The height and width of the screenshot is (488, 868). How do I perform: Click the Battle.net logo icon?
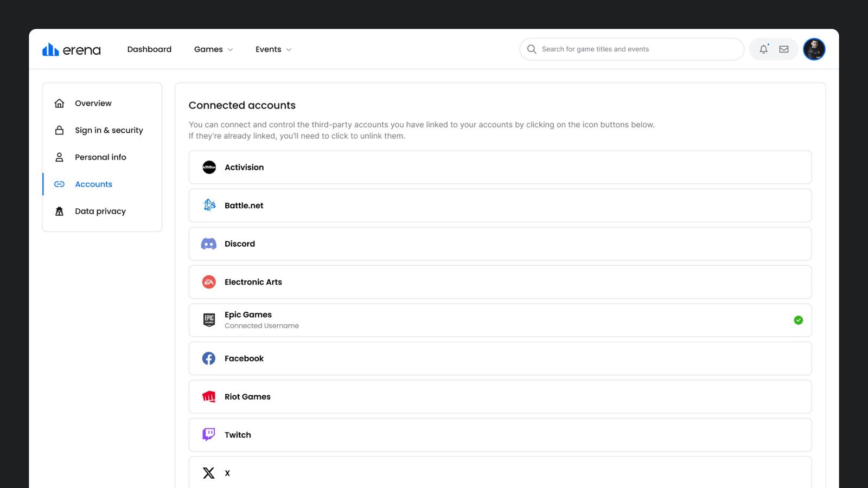(x=209, y=206)
